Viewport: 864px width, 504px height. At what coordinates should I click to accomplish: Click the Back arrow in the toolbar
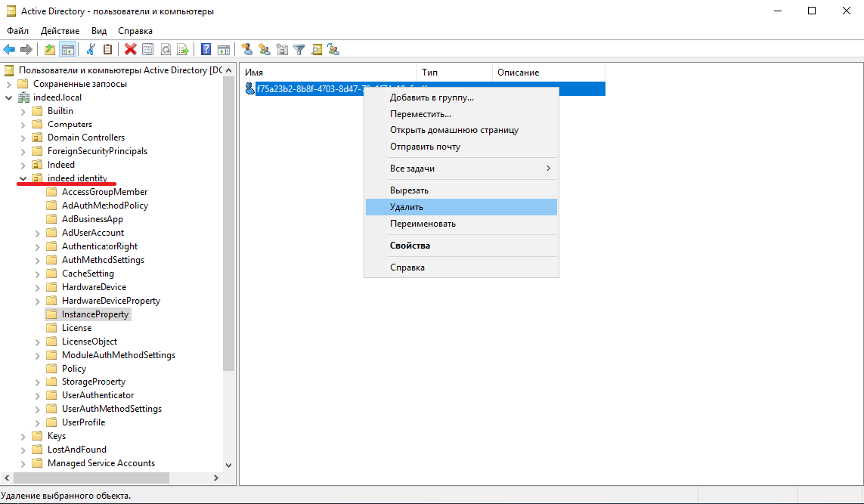[9, 49]
